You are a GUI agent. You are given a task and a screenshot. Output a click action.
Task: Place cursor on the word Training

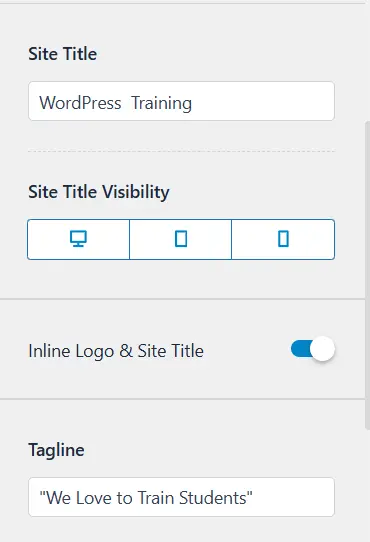[161, 103]
